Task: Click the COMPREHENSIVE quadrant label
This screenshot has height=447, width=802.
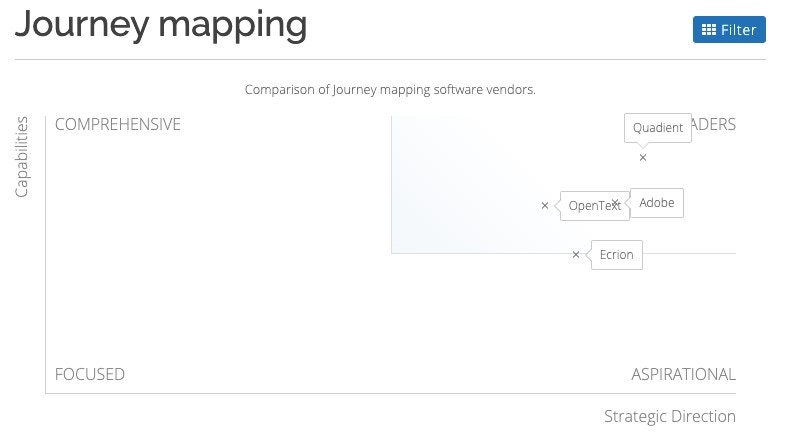Action: 118,124
